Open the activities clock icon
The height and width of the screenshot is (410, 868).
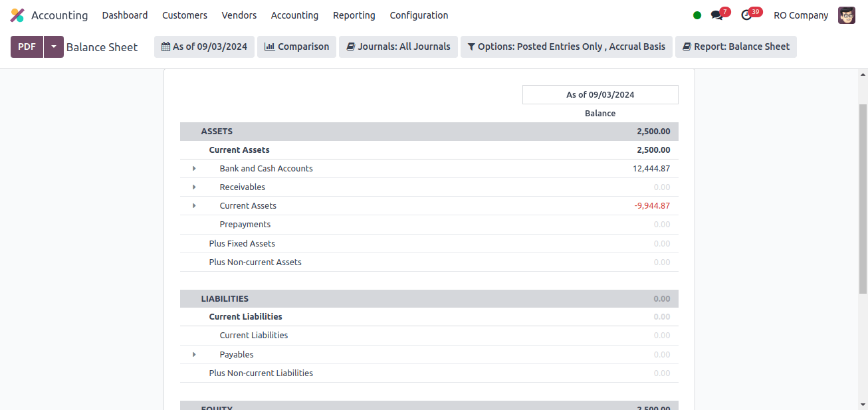[x=746, y=15]
